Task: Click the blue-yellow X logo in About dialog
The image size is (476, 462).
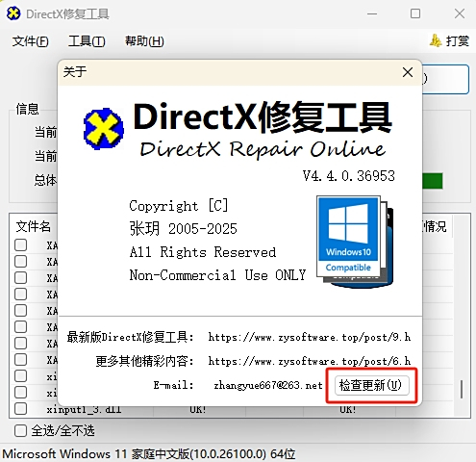Action: (104, 129)
